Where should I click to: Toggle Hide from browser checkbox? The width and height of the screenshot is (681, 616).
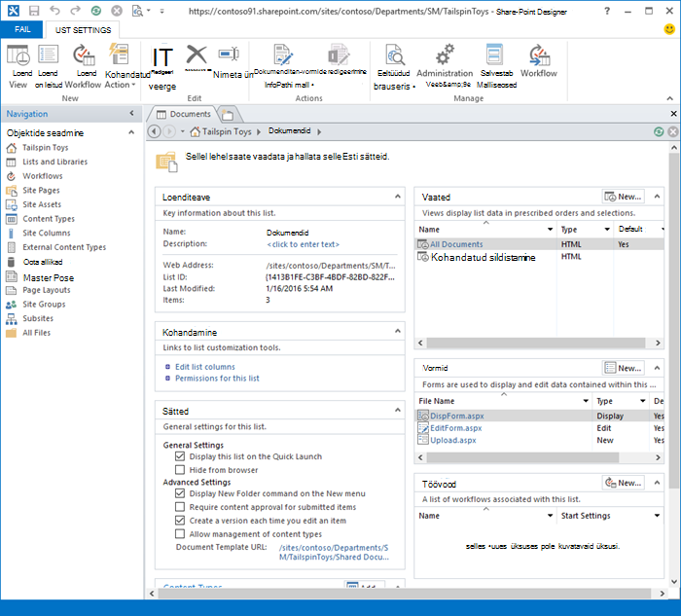click(x=180, y=470)
